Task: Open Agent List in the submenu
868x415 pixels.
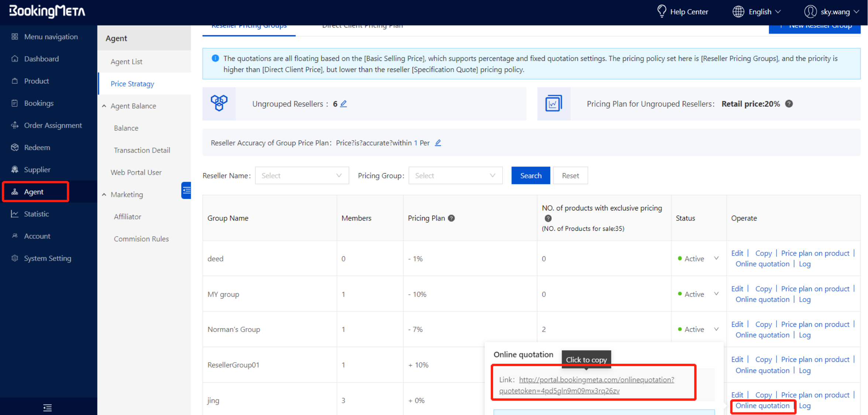Action: [x=127, y=62]
